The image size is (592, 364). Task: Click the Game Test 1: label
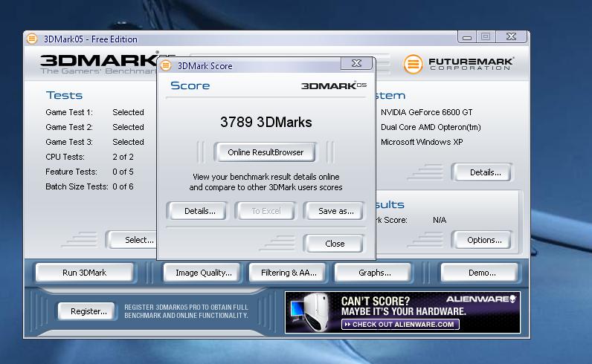tap(69, 112)
